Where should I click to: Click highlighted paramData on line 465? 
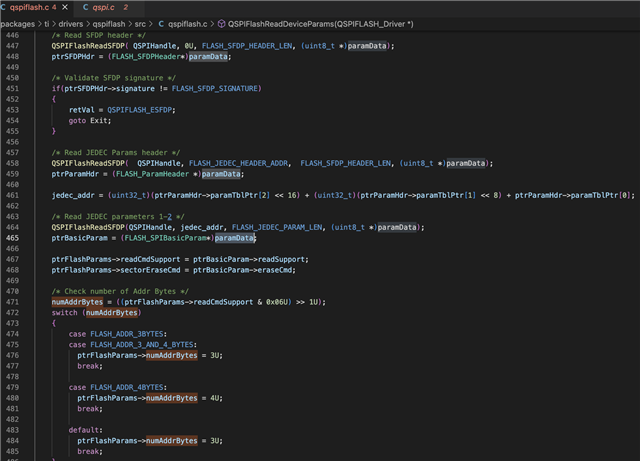coord(234,238)
